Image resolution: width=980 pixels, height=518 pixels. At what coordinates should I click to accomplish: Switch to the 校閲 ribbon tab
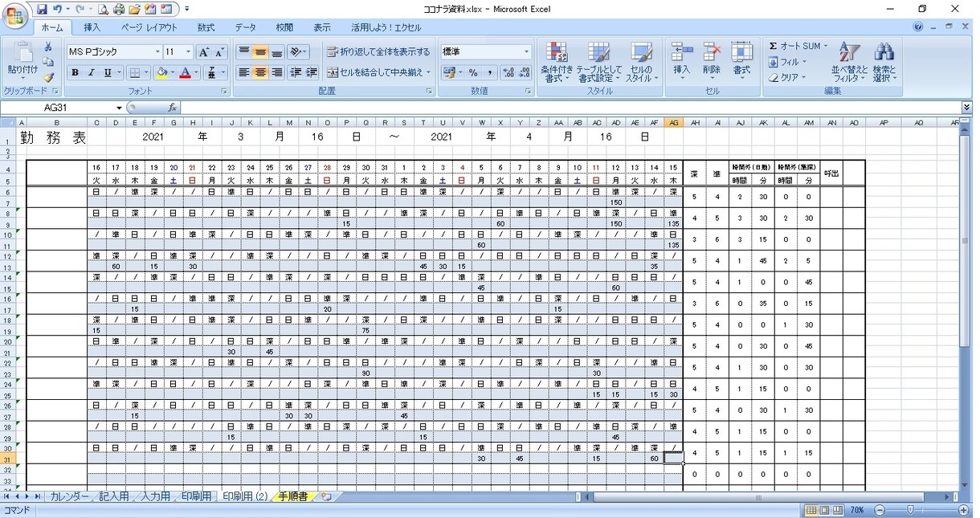pos(284,27)
